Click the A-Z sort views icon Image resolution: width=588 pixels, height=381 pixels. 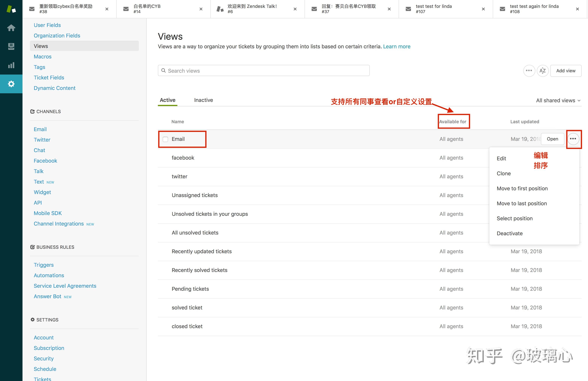pyautogui.click(x=543, y=71)
